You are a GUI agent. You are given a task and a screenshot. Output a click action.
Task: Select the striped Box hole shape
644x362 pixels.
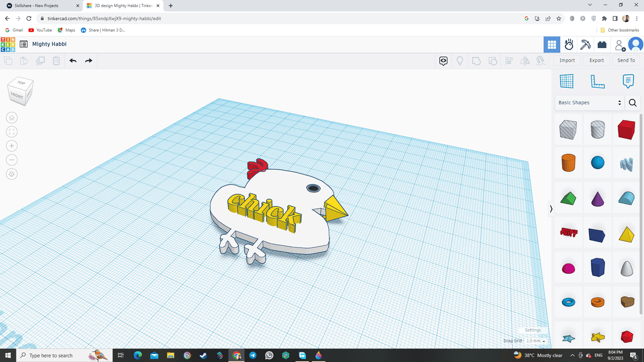(568, 129)
